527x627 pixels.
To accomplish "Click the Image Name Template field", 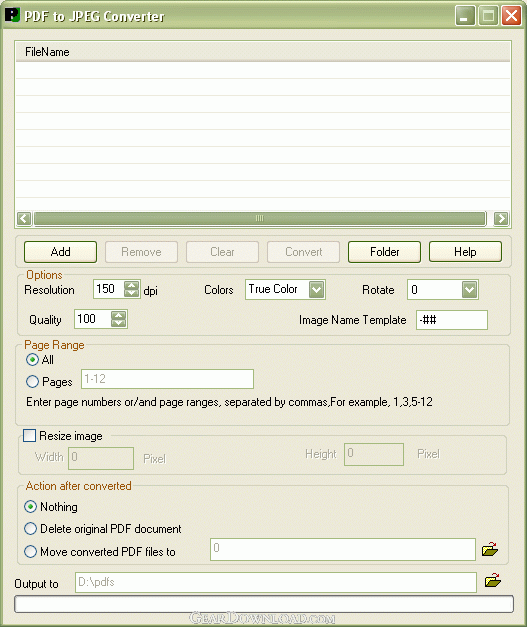I will pyautogui.click(x=452, y=320).
